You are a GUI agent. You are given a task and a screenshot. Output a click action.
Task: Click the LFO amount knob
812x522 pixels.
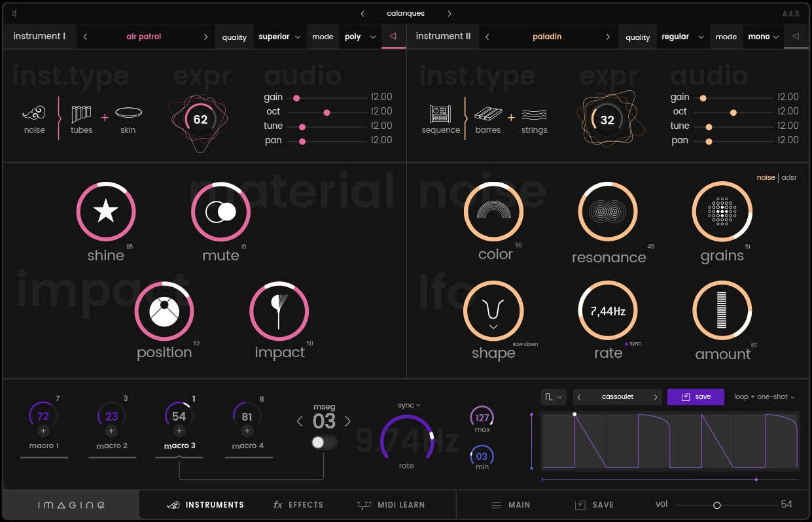[722, 311]
